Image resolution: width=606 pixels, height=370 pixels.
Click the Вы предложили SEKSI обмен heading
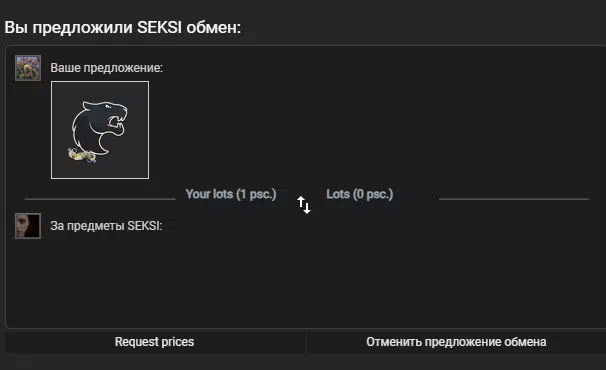coord(123,28)
